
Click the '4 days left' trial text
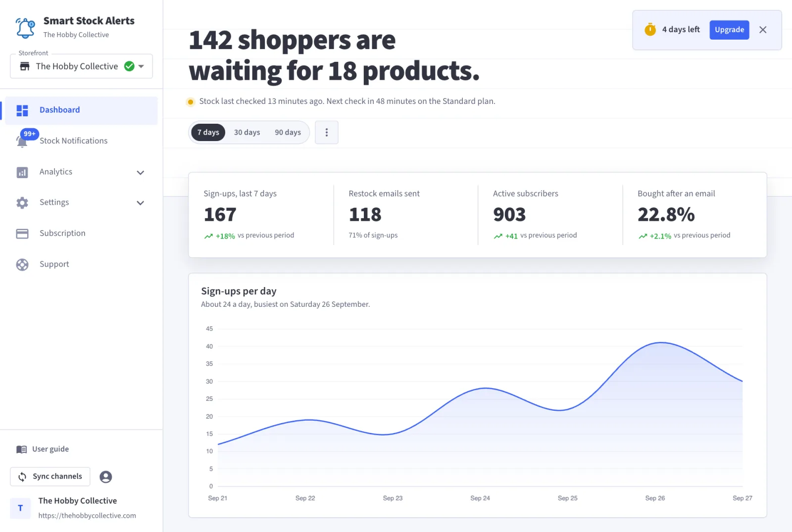681,30
